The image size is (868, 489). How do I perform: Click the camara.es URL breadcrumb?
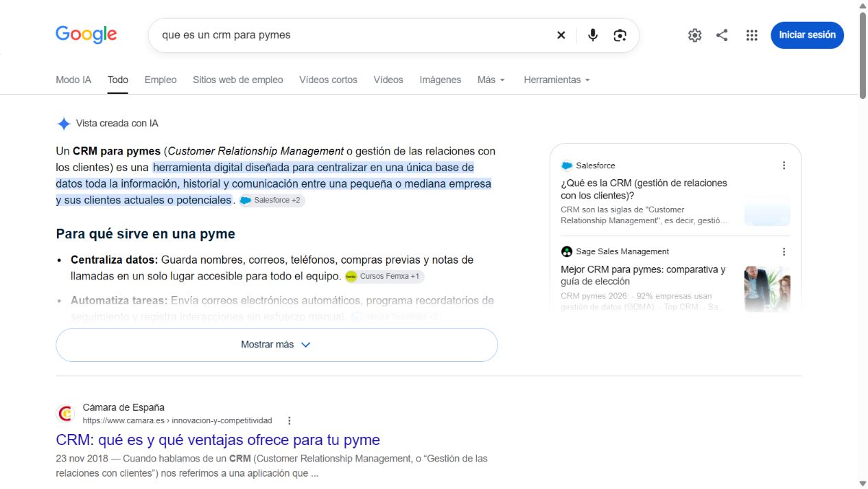point(177,420)
